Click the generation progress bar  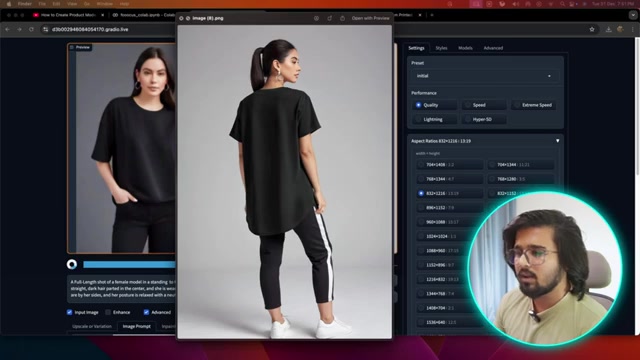click(129, 264)
